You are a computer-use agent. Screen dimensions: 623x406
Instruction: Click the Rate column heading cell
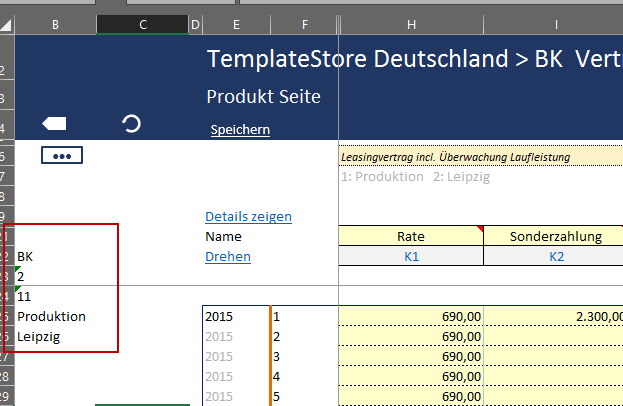point(410,237)
